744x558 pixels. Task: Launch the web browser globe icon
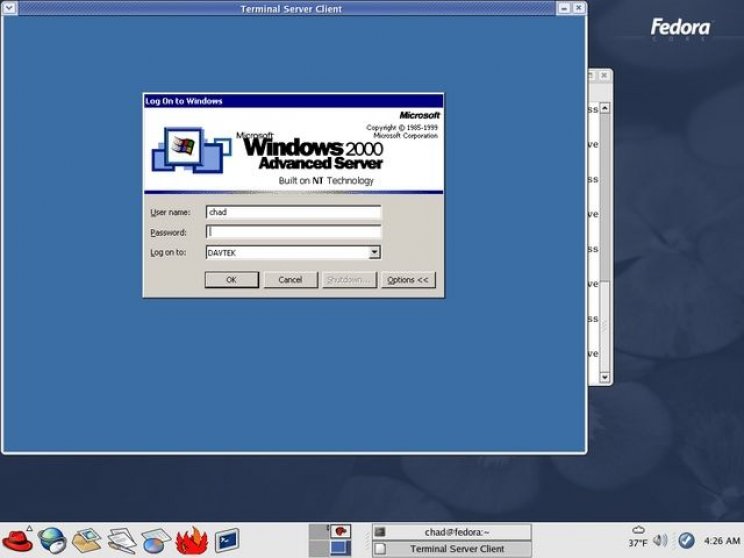tap(52, 540)
